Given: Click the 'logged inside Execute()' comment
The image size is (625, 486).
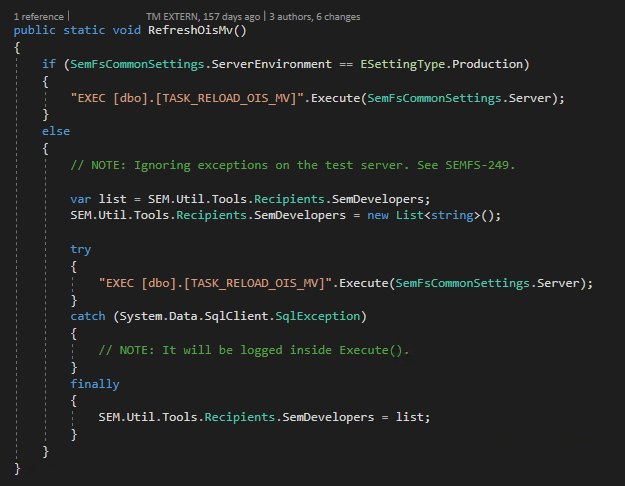Looking at the screenshot, I should point(254,350).
